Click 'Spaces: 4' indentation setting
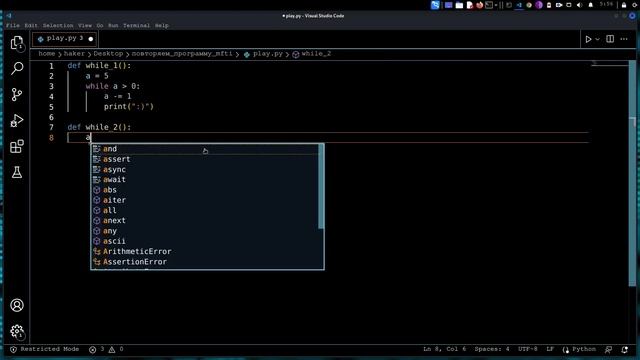 pos(492,349)
